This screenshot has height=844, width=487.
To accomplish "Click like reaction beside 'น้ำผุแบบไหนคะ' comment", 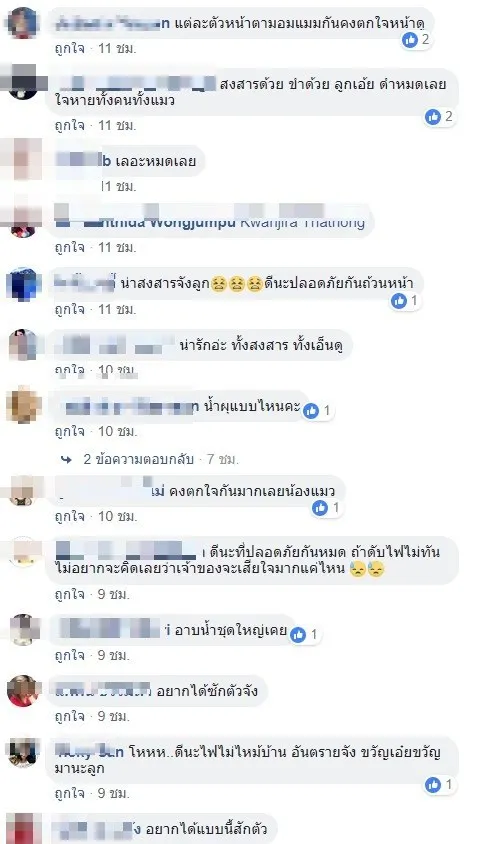I will click(x=310, y=411).
